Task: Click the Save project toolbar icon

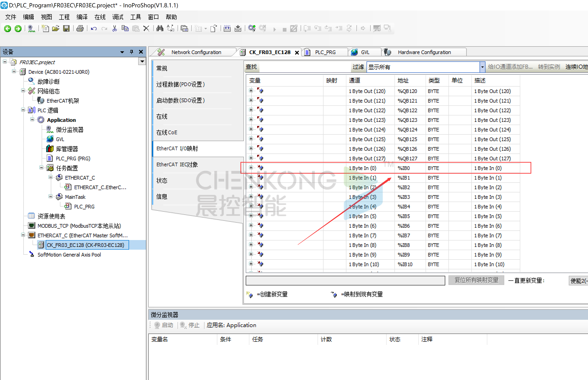Action: coord(66,29)
